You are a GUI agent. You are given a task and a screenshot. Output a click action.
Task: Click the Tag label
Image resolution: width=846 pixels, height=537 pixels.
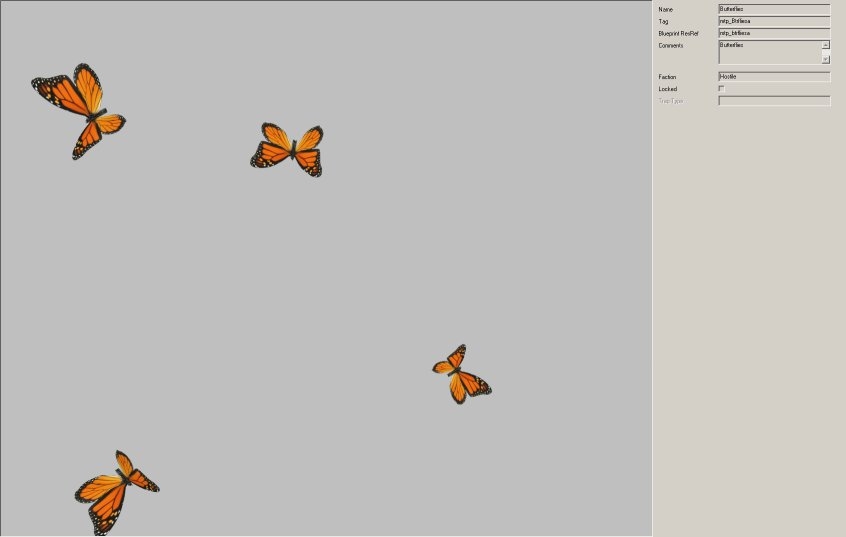pyautogui.click(x=662, y=21)
